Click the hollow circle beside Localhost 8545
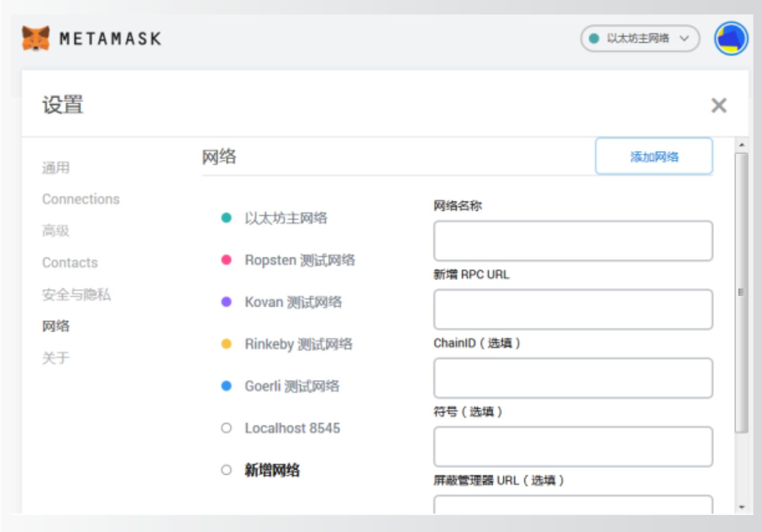This screenshot has height=532, width=762. pyautogui.click(x=226, y=428)
